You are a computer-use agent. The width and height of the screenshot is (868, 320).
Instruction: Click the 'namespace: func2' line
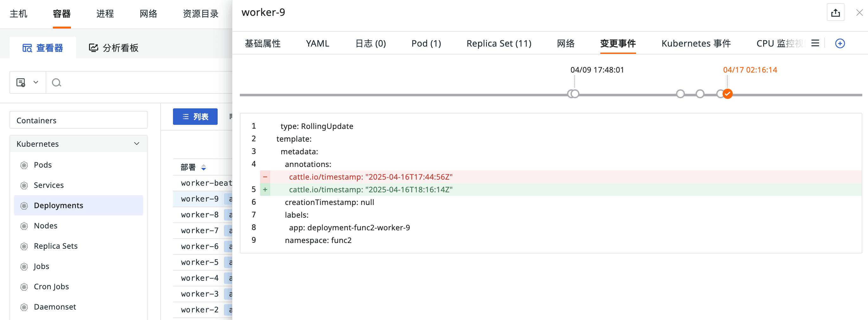[318, 240]
